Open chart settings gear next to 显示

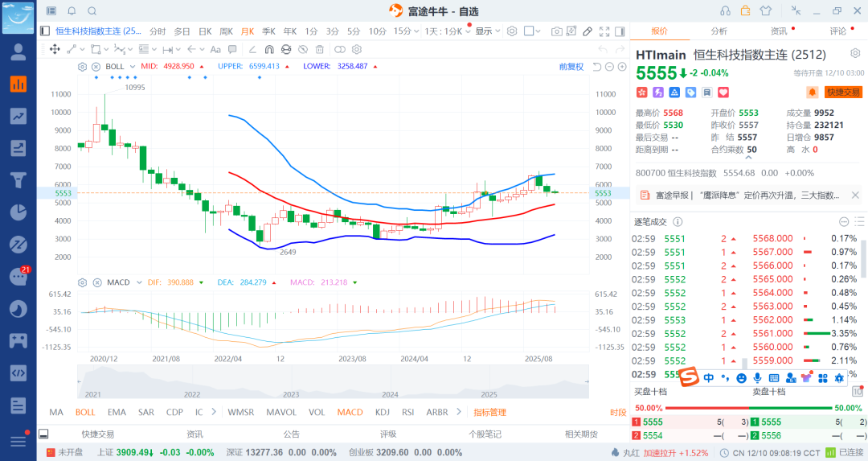point(511,31)
